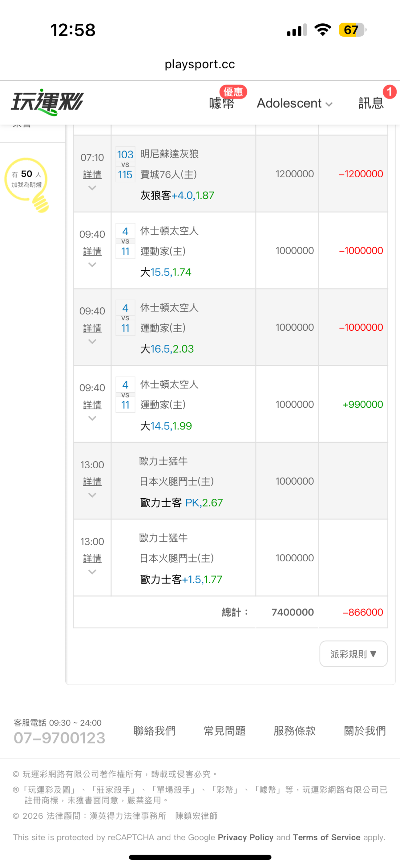Tap the 玩運彩 logo

(47, 102)
